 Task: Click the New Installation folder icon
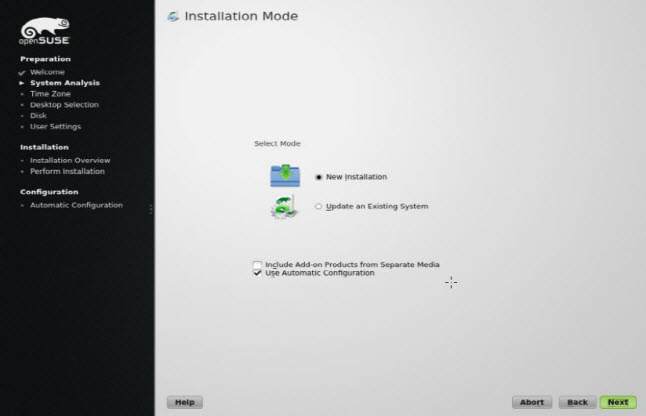(x=285, y=175)
